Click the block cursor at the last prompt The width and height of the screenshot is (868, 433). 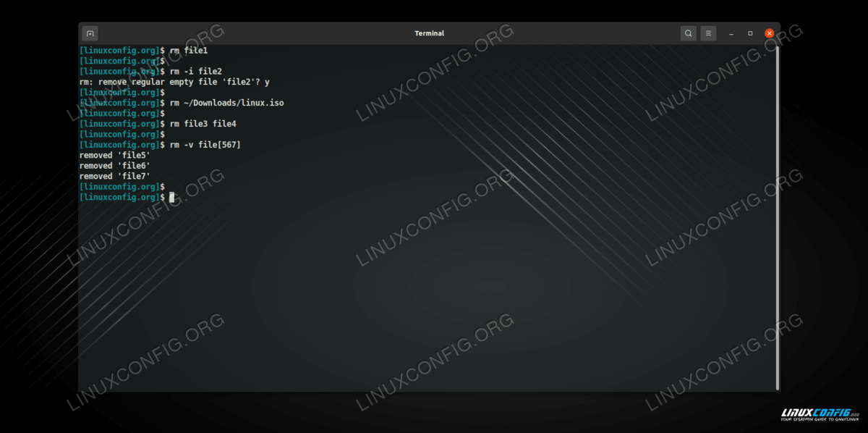click(x=171, y=197)
